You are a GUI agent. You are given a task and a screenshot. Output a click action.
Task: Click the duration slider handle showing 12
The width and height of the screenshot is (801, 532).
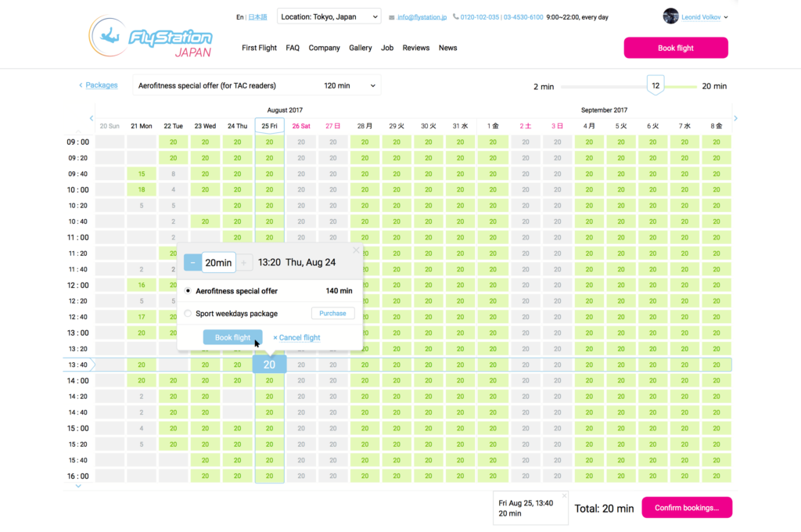pos(656,85)
